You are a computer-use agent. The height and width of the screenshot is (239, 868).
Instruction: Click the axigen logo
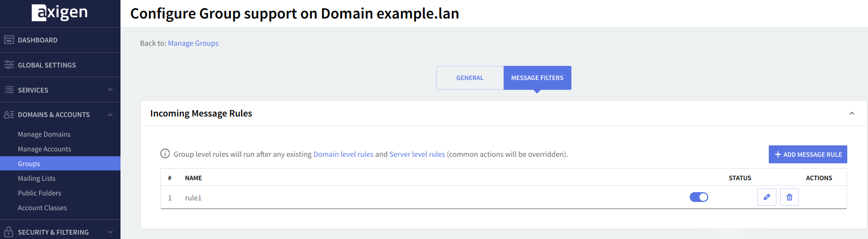pos(59,13)
